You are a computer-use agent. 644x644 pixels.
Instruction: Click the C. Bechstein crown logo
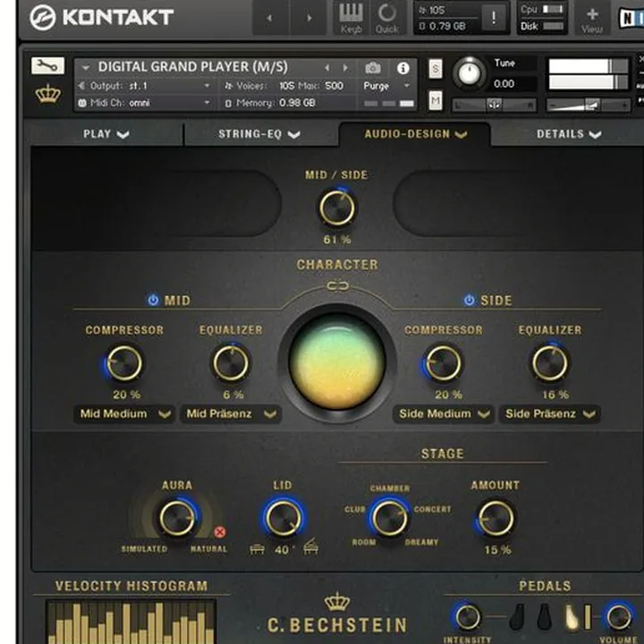(x=337, y=602)
